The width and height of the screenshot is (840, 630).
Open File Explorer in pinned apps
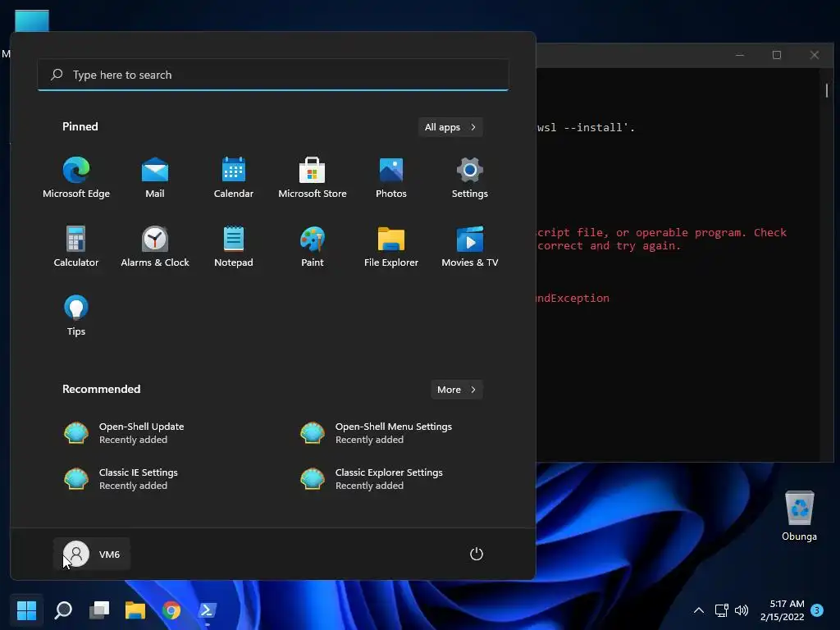tap(391, 246)
